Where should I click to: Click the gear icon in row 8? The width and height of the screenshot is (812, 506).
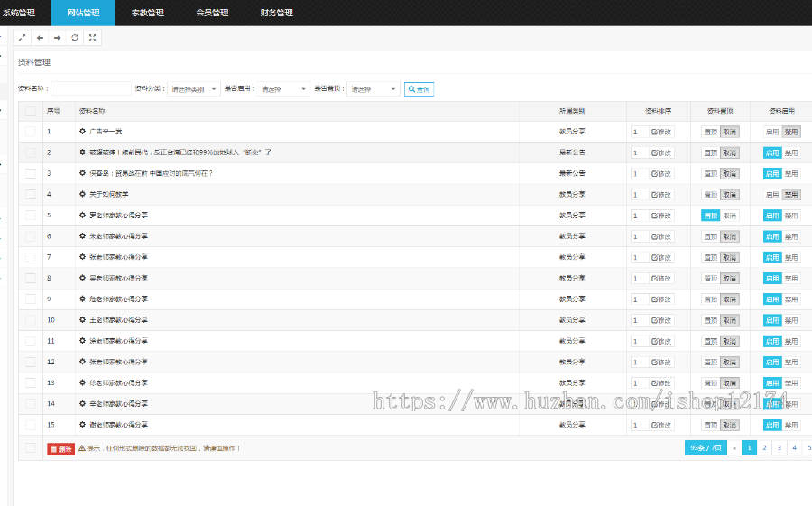(82, 278)
